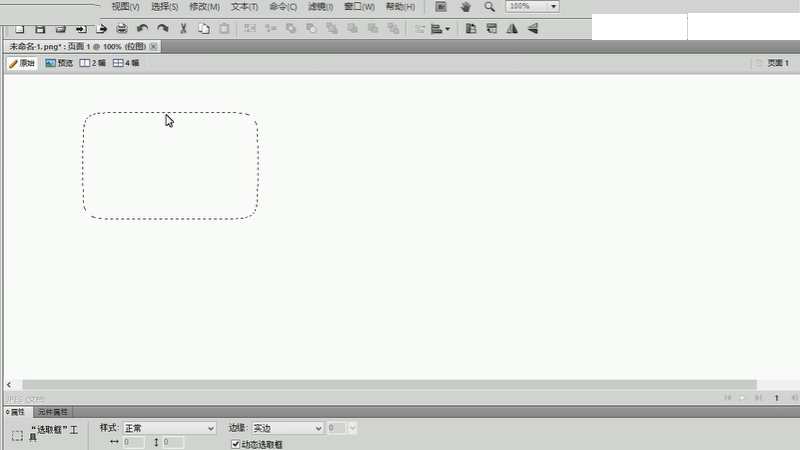Image resolution: width=800 pixels, height=450 pixels.
Task: Cut with the scissors icon
Action: point(183,29)
